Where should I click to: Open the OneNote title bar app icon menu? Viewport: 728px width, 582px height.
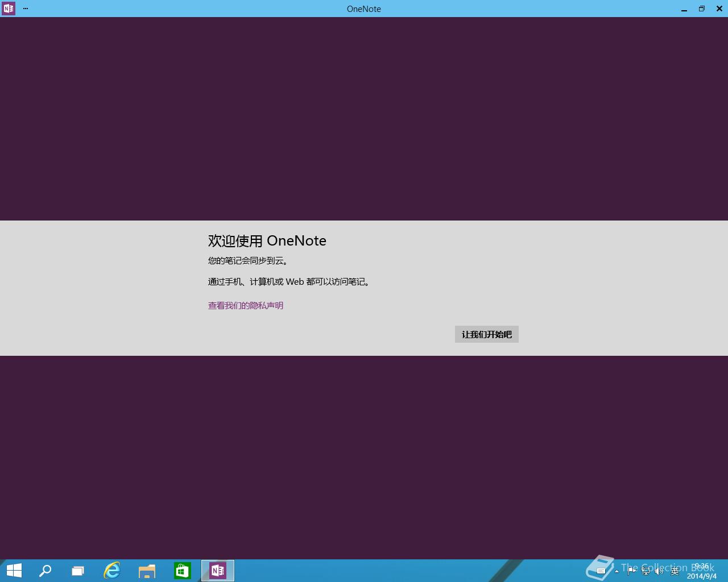point(9,9)
